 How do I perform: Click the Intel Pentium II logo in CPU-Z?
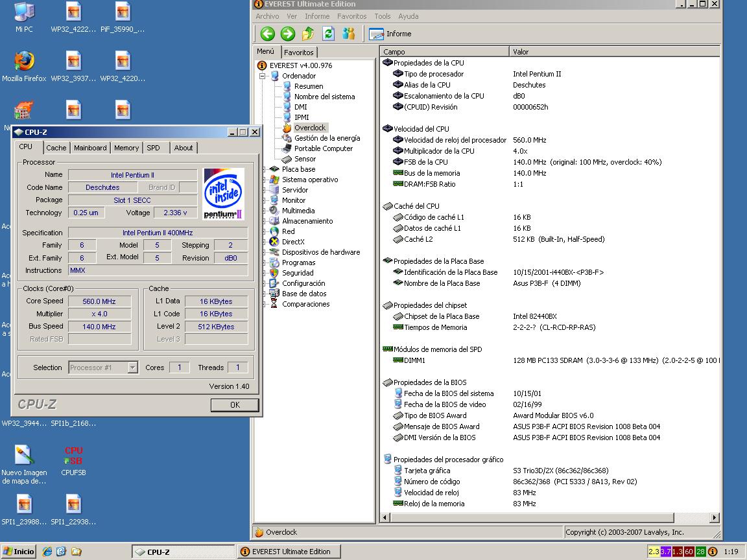coord(224,194)
